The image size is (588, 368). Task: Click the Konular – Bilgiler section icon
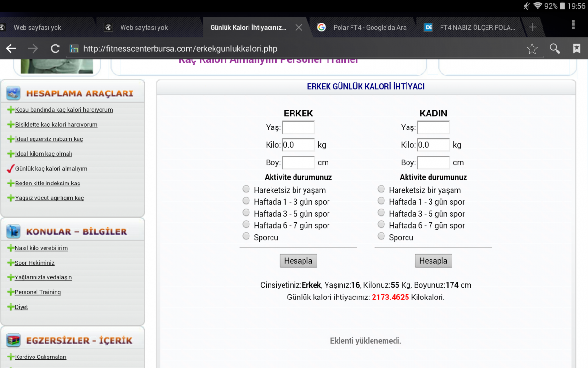pyautogui.click(x=13, y=231)
